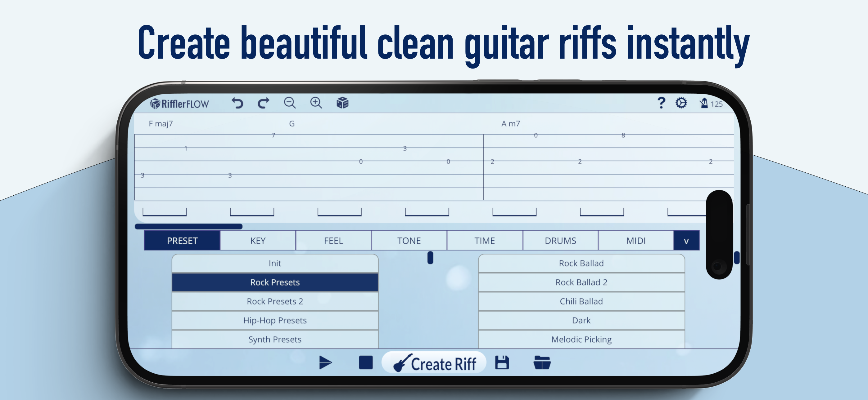The image size is (868, 400).
Task: Stop playback with the square button
Action: [x=366, y=362]
